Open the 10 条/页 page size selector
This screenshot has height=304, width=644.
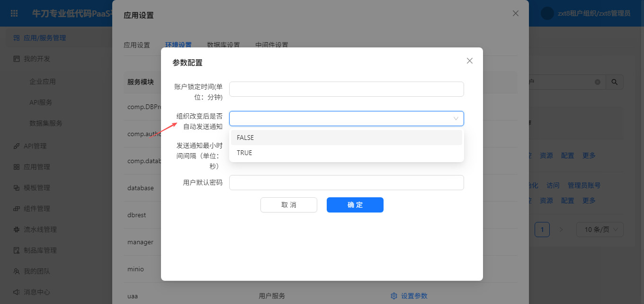click(599, 230)
